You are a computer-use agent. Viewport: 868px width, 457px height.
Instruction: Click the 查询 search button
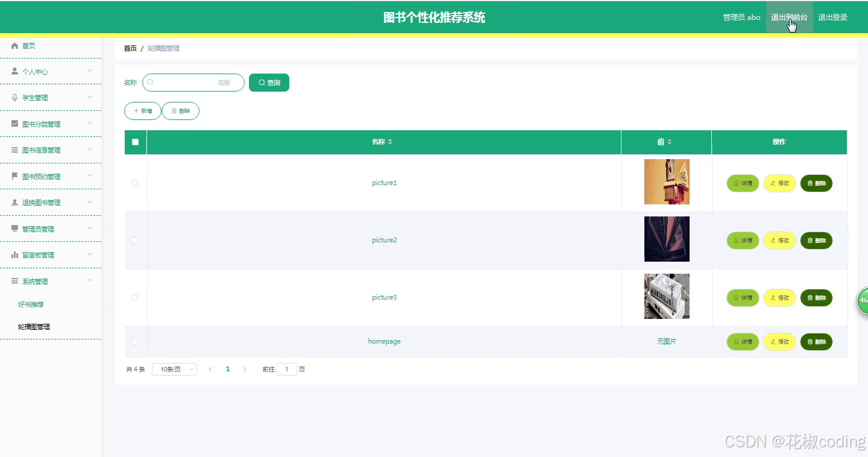tap(269, 82)
